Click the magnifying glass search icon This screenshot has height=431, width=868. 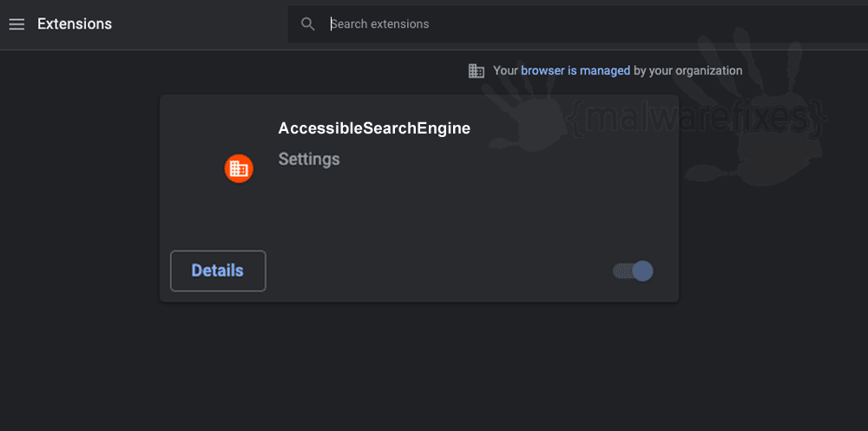(x=308, y=23)
